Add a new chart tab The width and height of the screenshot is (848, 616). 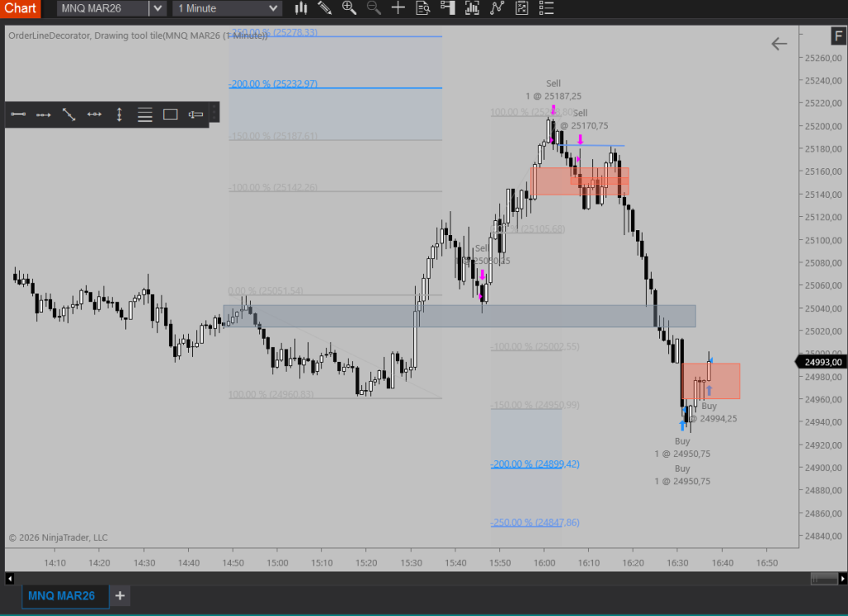click(120, 595)
